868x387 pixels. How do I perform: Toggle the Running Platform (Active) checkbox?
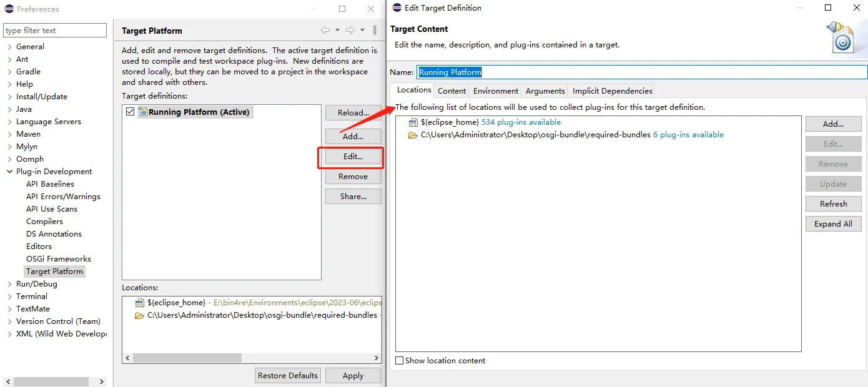[130, 112]
